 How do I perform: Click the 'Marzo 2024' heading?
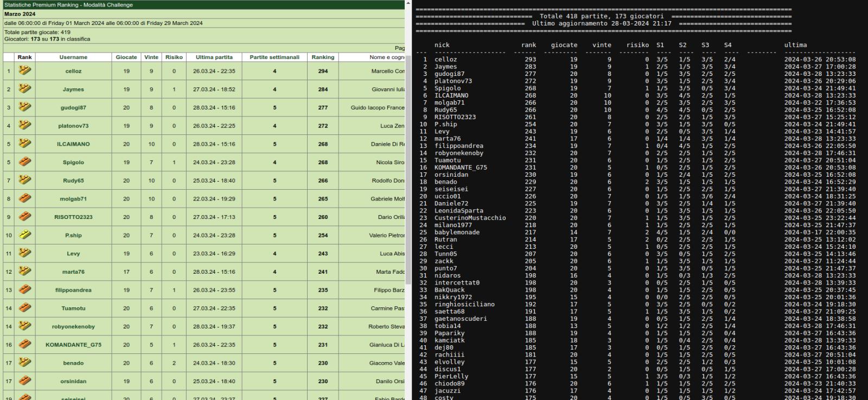(20, 14)
